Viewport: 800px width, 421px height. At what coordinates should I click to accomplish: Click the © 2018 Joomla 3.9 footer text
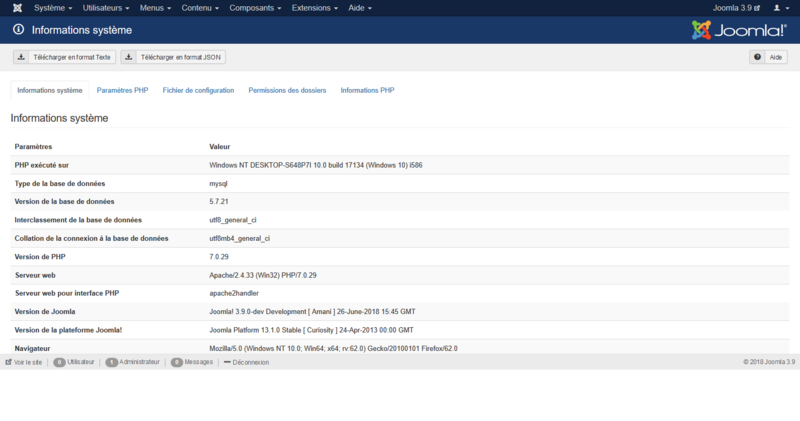(x=769, y=362)
